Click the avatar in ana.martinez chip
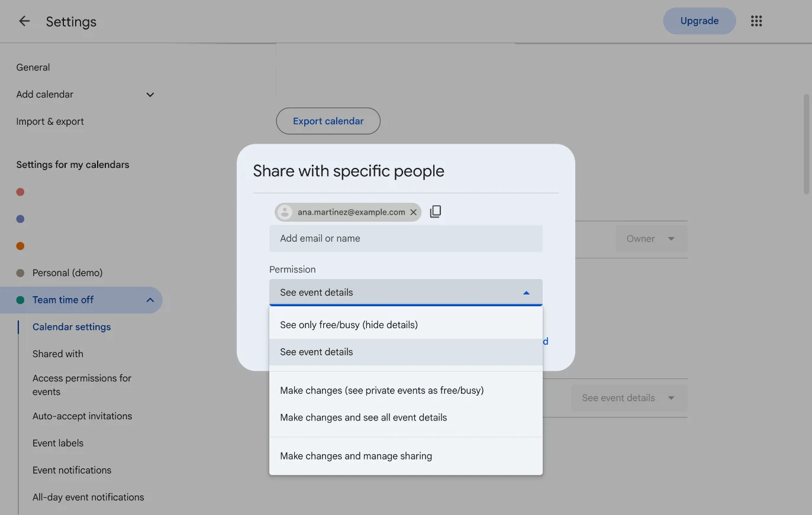 (285, 212)
